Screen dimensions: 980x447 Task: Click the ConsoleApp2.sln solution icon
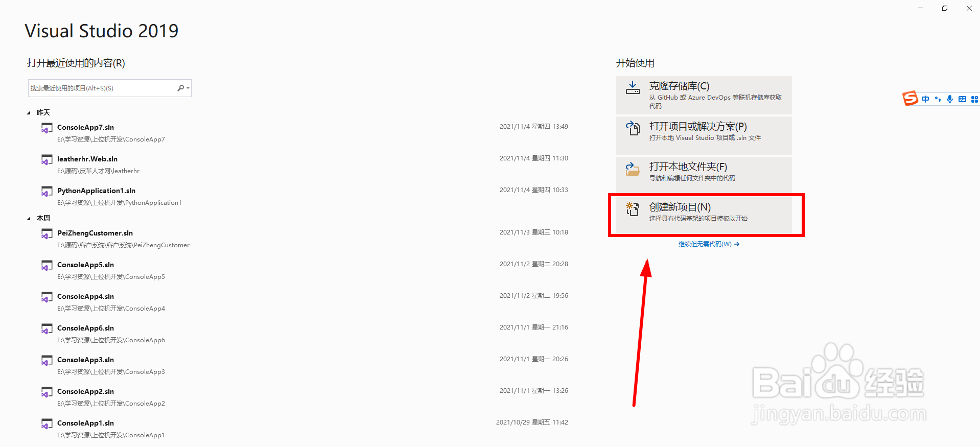click(x=46, y=392)
